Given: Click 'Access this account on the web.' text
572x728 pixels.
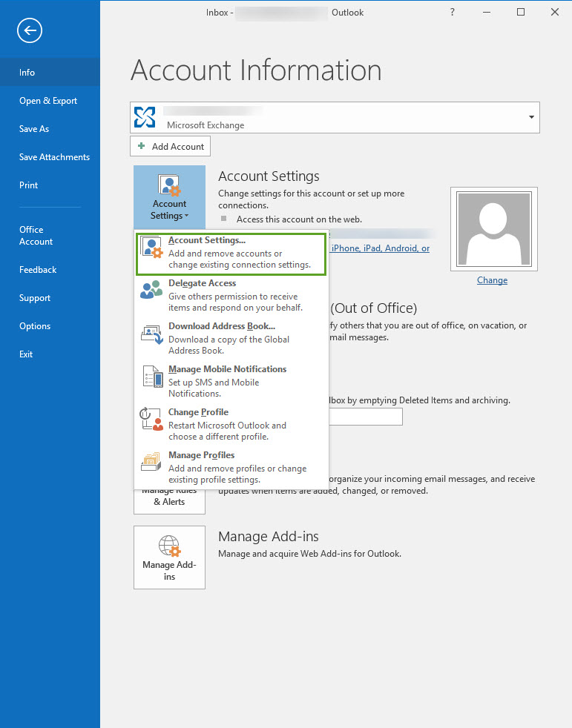Looking at the screenshot, I should [299, 219].
